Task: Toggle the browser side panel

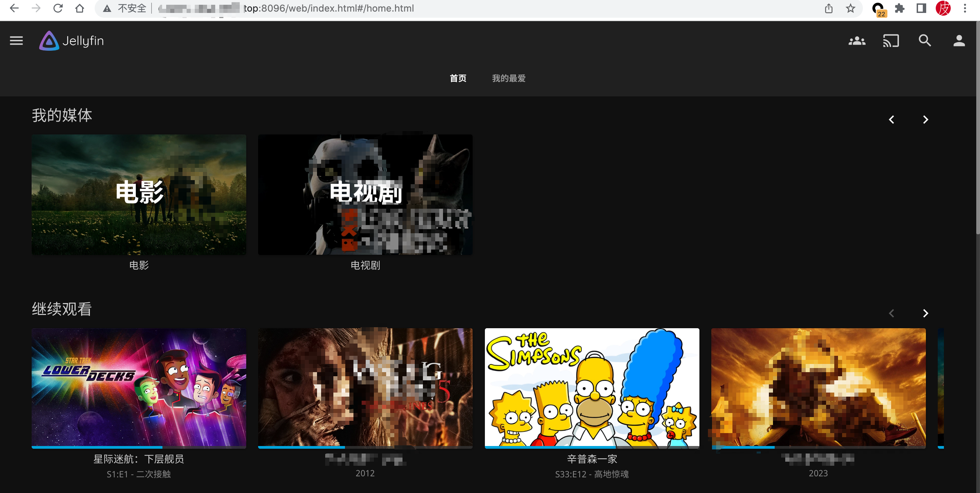Action: [921, 9]
